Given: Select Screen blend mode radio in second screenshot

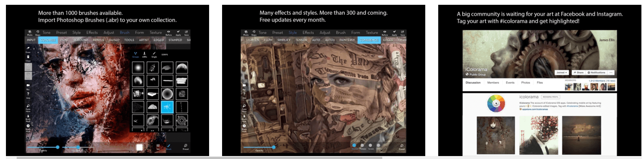Looking at the screenshot, I should 370,145.
